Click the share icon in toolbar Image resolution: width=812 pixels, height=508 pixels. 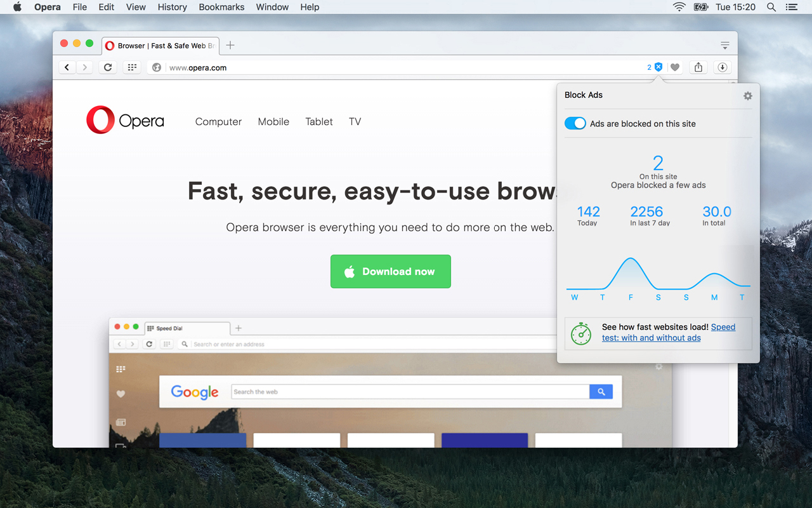(698, 67)
